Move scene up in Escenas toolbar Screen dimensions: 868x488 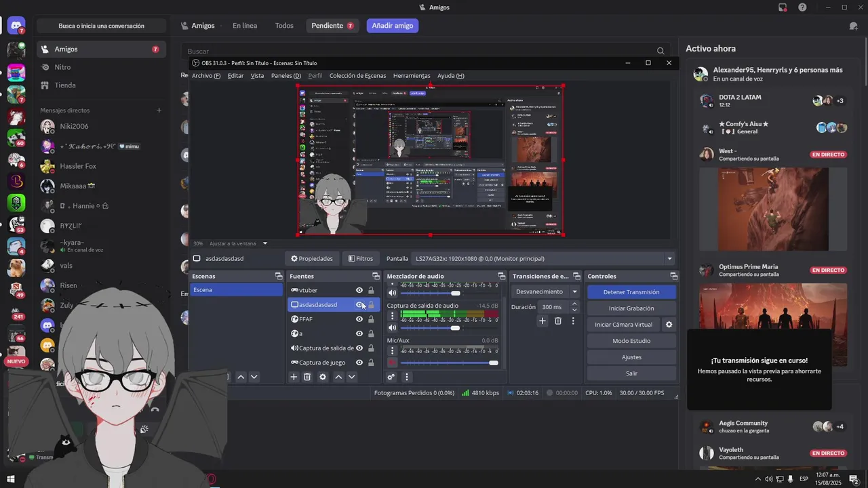241,377
